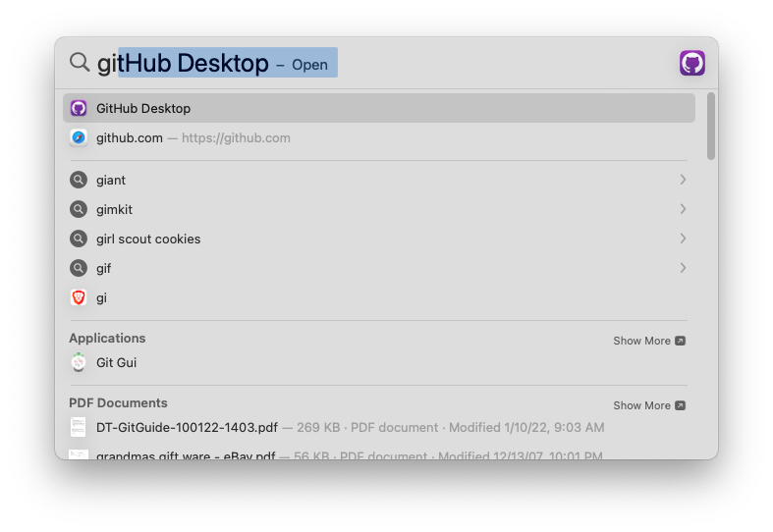Click the Brave browser icon beside gi
The width and height of the screenshot is (773, 532).
pyautogui.click(x=79, y=297)
